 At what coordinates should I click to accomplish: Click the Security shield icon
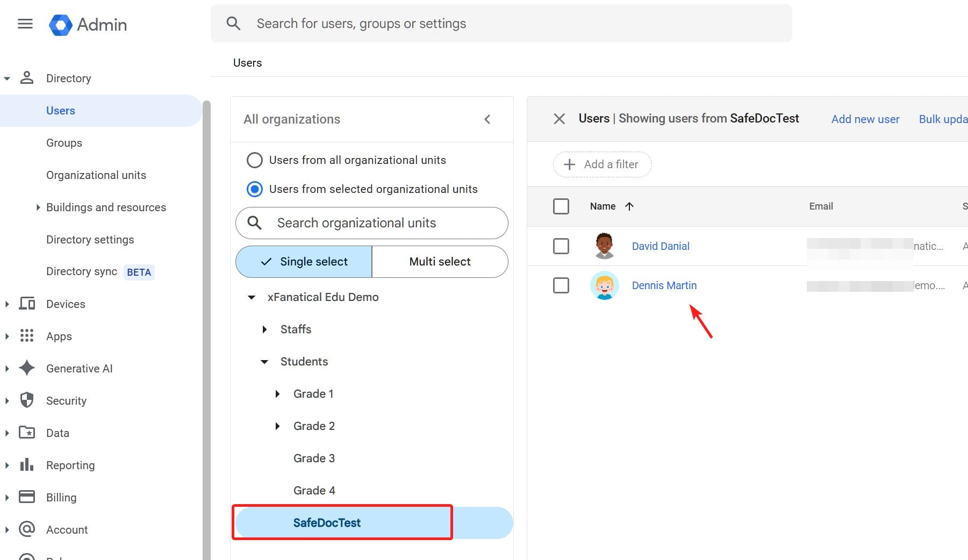tap(27, 400)
